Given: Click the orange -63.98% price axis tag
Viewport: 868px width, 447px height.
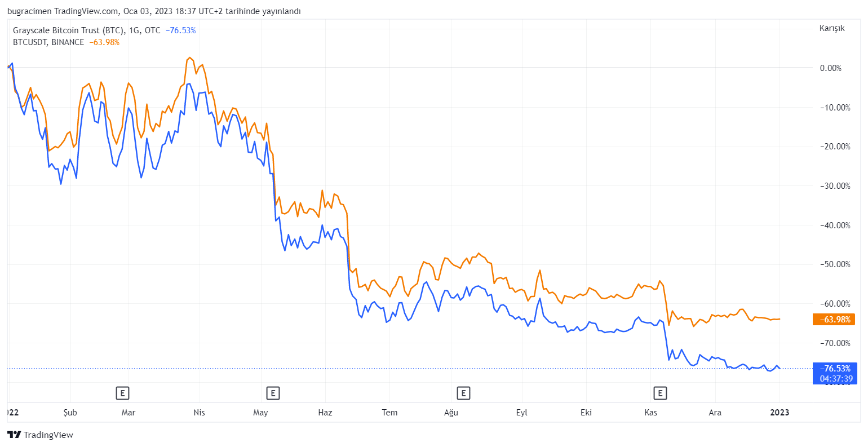Looking at the screenshot, I should (834, 320).
